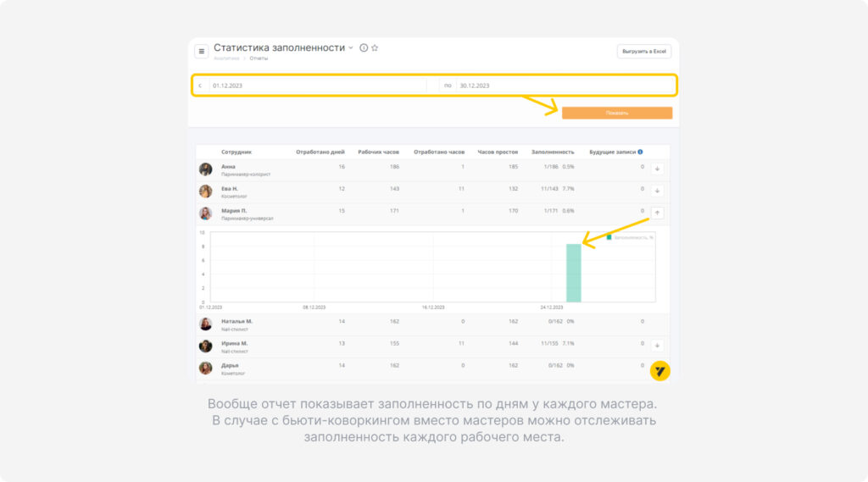Viewport: 868px width, 482px height.
Task: Expand Ева Н. row details arrow
Action: pyautogui.click(x=657, y=191)
